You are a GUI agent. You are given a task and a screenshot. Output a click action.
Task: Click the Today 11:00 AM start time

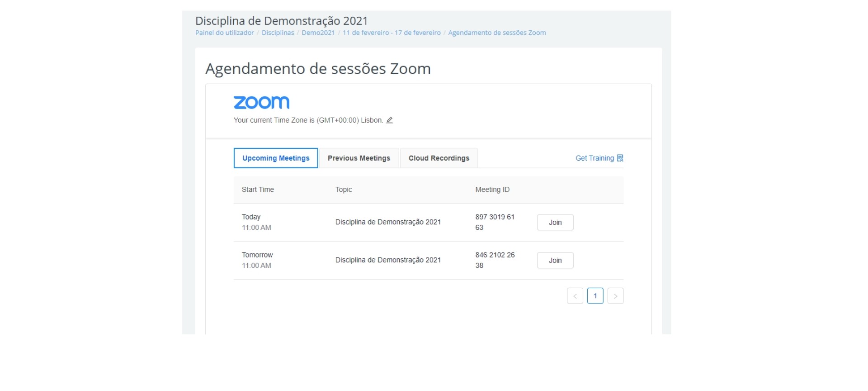click(256, 222)
